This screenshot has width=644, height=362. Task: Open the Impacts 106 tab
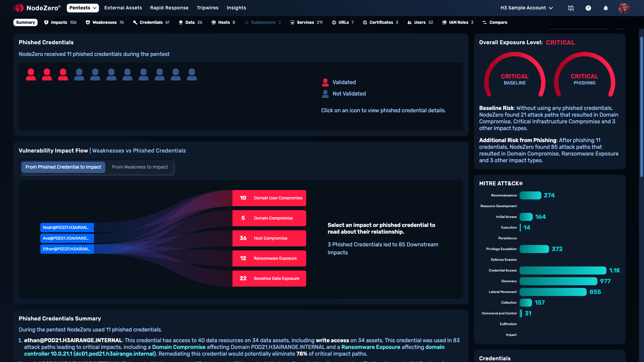point(60,22)
